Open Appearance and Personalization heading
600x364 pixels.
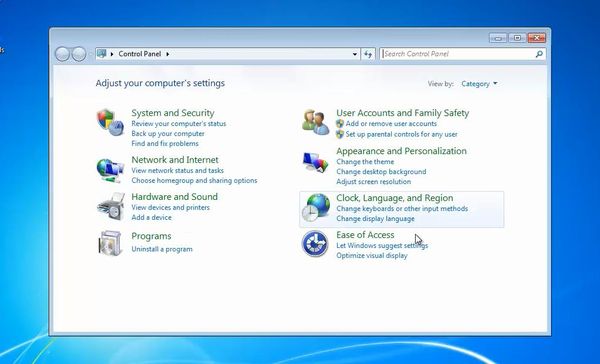(401, 151)
